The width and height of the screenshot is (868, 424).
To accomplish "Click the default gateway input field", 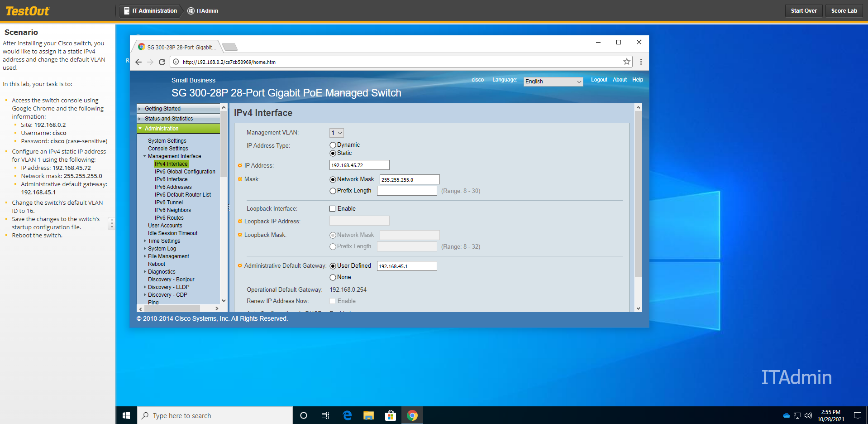I will (x=407, y=266).
